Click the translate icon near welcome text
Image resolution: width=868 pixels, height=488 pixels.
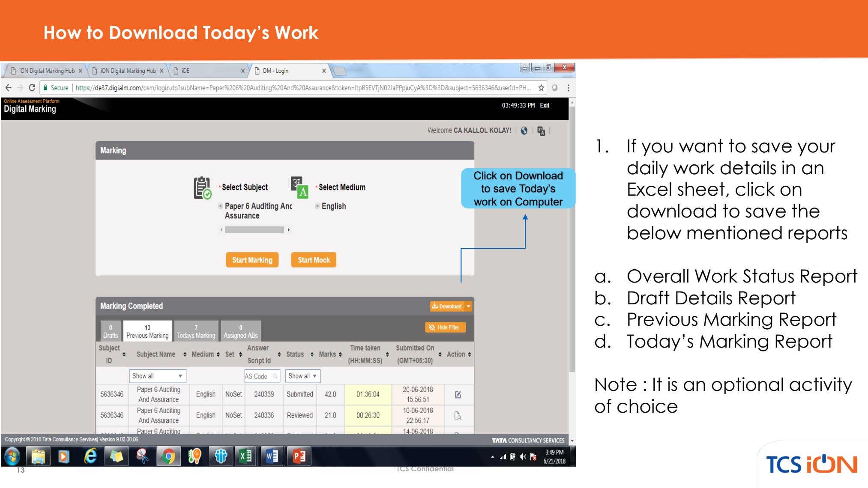541,131
